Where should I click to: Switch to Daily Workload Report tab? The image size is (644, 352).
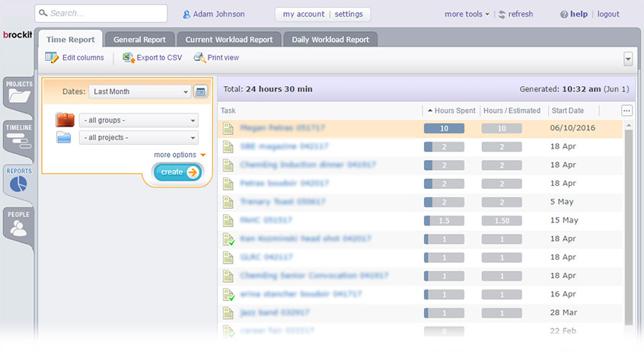(330, 40)
